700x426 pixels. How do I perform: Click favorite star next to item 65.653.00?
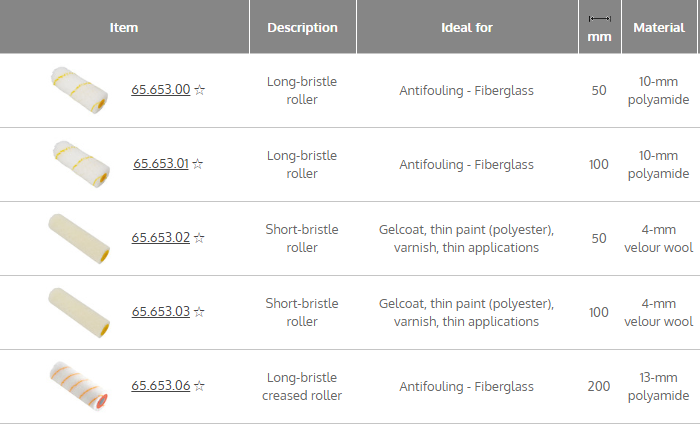tap(199, 90)
